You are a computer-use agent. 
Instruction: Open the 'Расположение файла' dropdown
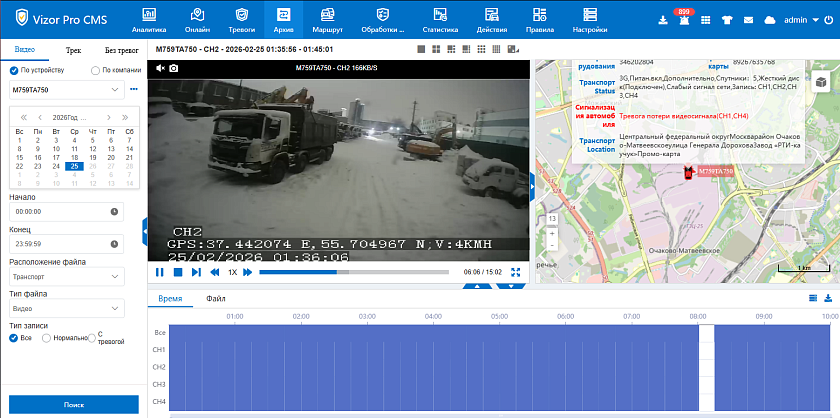click(66, 276)
